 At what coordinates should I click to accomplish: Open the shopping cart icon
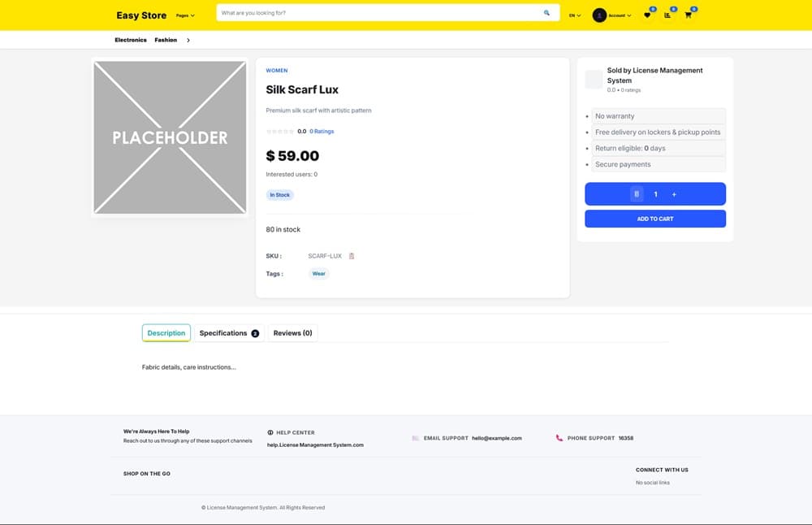coord(688,15)
